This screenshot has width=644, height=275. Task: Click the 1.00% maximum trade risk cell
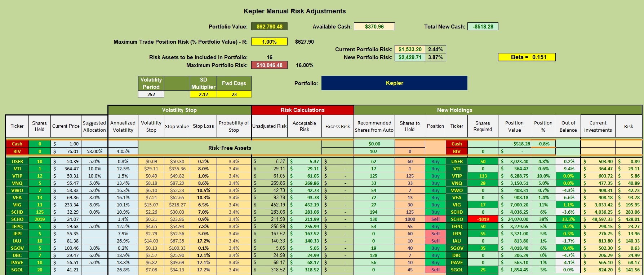(x=269, y=42)
